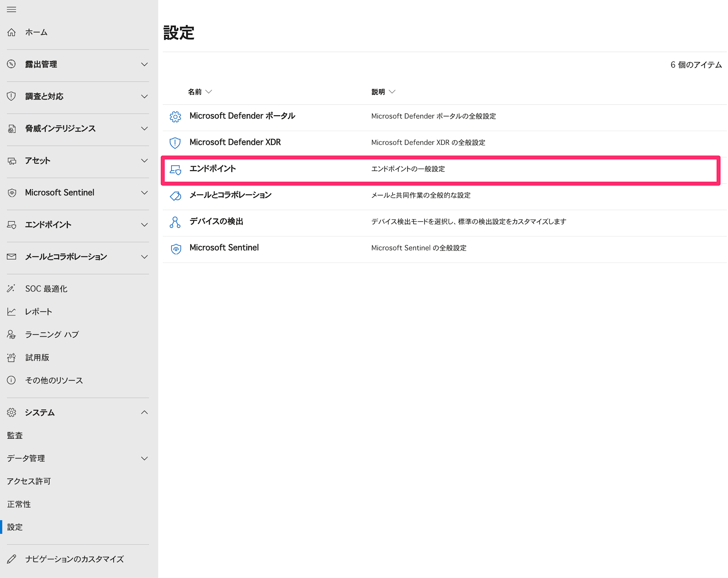The height and width of the screenshot is (578, 728).
Task: Click the sidebar エンドポイント device icon
Action: tap(12, 225)
